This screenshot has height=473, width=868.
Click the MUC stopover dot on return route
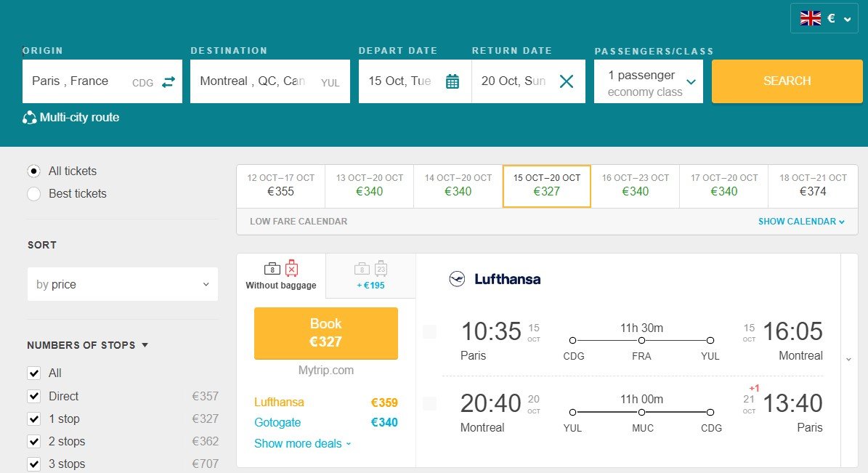coord(641,412)
